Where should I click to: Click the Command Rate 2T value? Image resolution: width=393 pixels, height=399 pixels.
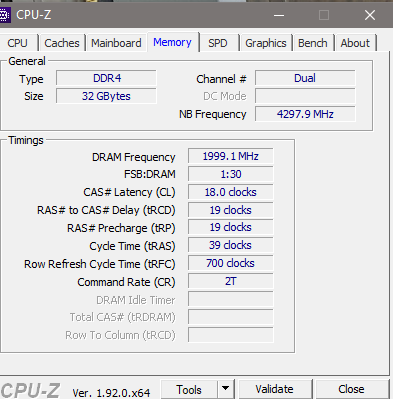click(231, 281)
